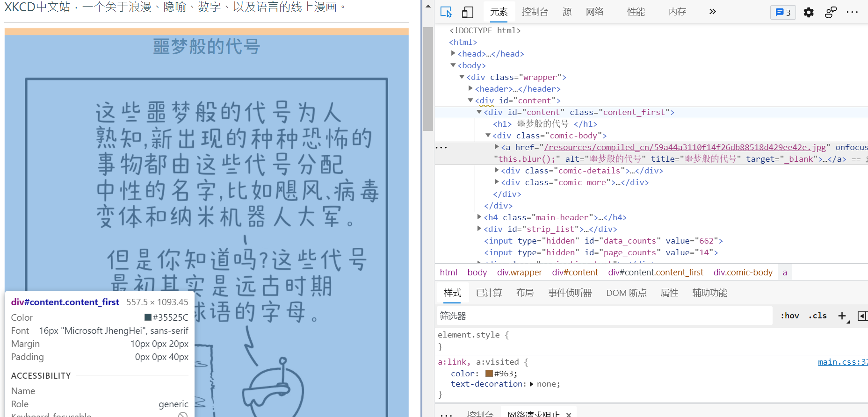The width and height of the screenshot is (868, 417).
Task: Expand text-decoration shorthand property triangle
Action: pos(531,384)
